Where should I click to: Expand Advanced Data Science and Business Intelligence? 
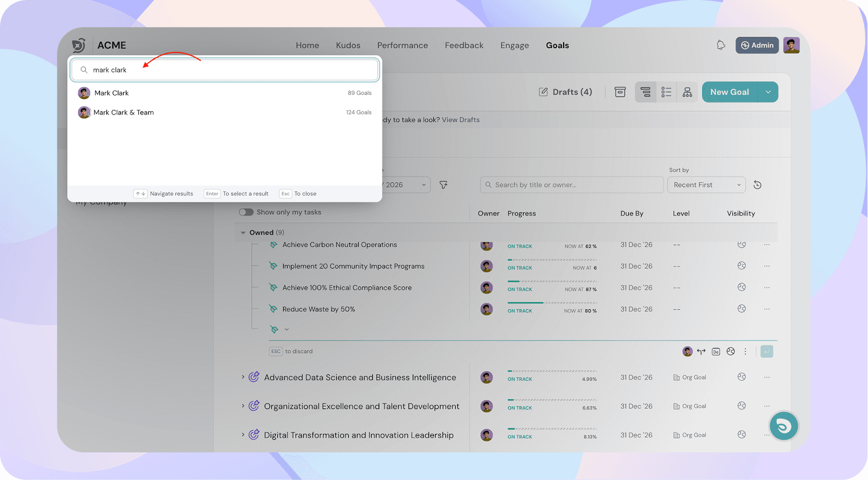243,377
